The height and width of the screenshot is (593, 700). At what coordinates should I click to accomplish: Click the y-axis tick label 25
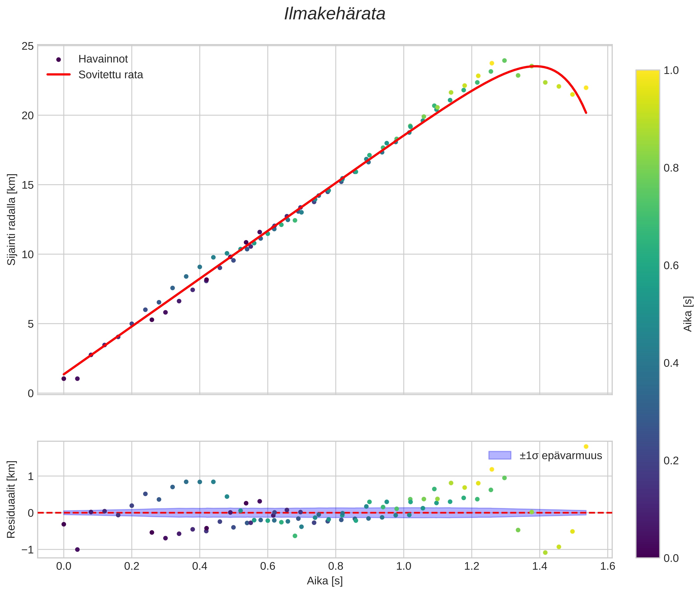[x=27, y=46]
